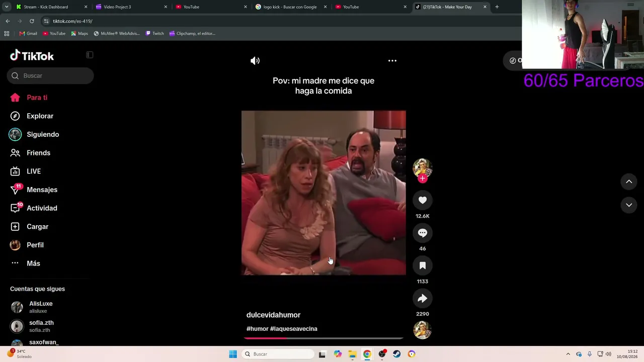Click the #laqueseavecina hashtag
Screen dimensions: 644x362
pyautogui.click(x=294, y=329)
